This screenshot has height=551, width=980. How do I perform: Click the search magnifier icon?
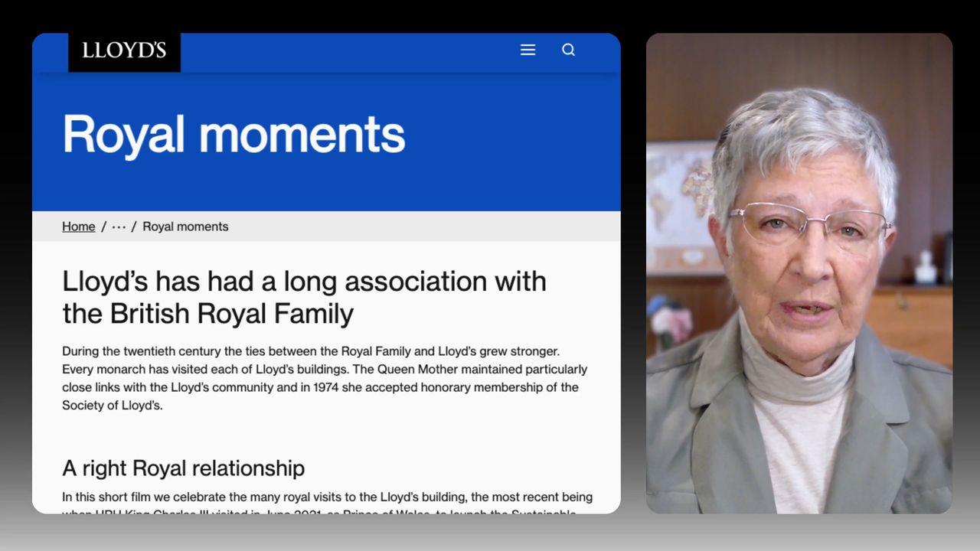click(568, 50)
